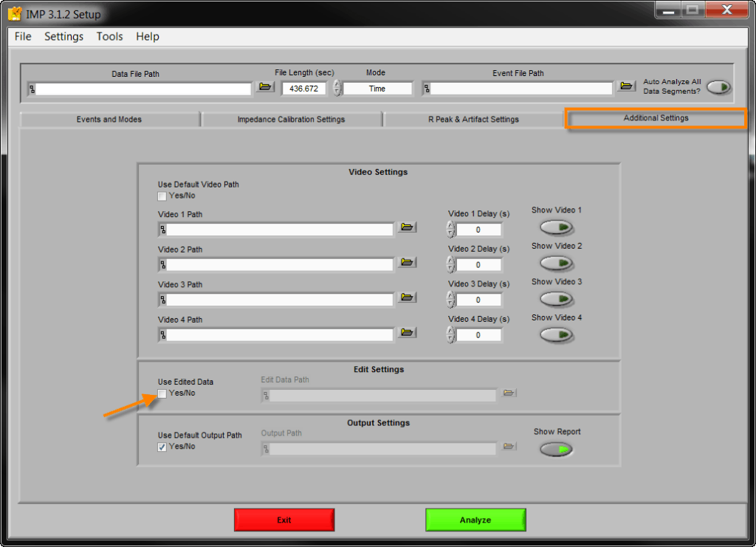
Task: Toggle the Show Video 2 switch
Action: (x=557, y=263)
